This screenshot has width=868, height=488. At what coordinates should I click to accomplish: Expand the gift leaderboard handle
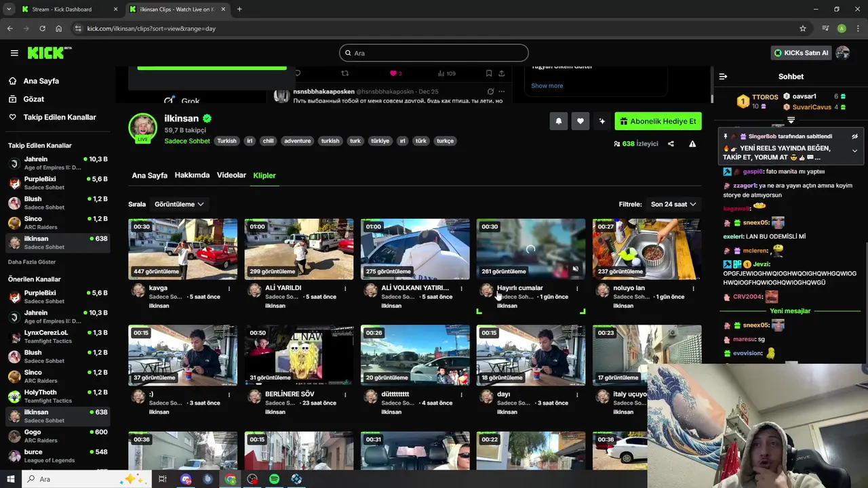click(x=791, y=120)
